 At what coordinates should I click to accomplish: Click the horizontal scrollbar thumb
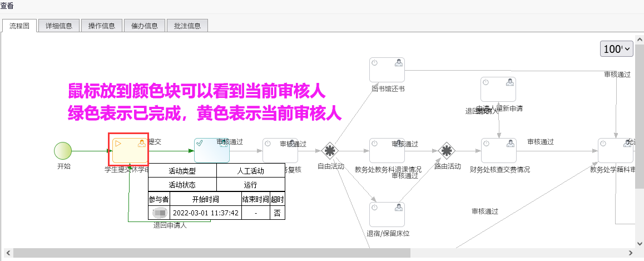click(211, 253)
